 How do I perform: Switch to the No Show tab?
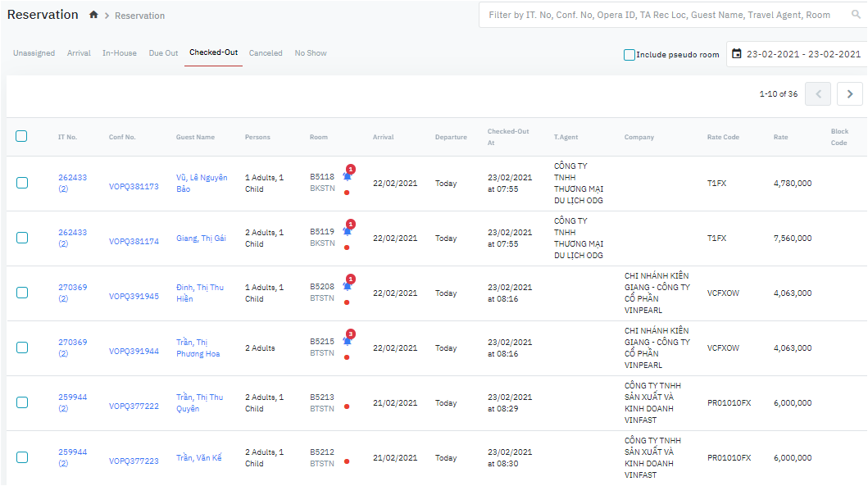click(x=311, y=53)
